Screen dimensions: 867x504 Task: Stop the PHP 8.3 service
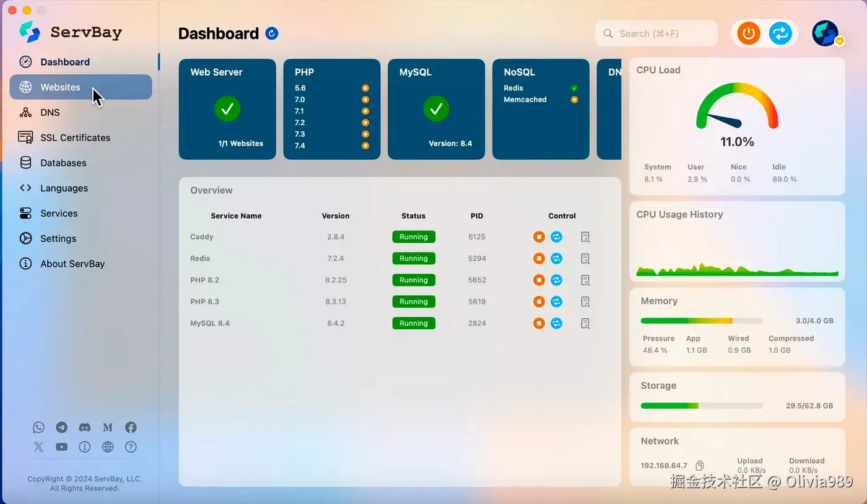539,302
